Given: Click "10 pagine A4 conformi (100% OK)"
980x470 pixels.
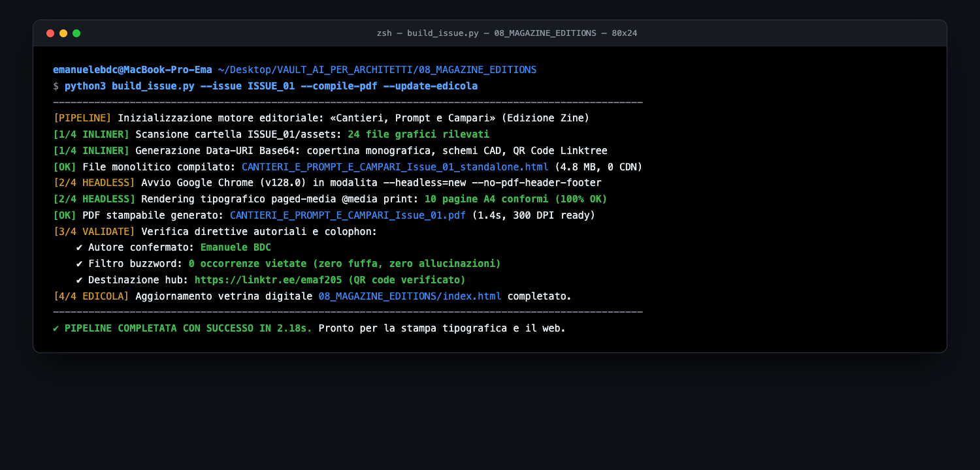Looking at the screenshot, I should (515, 199).
